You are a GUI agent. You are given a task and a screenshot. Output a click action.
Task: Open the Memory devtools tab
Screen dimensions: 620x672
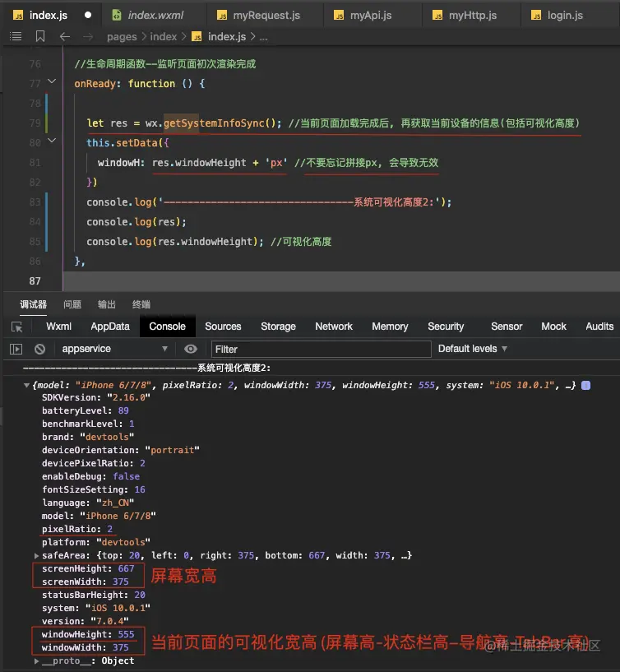point(390,327)
